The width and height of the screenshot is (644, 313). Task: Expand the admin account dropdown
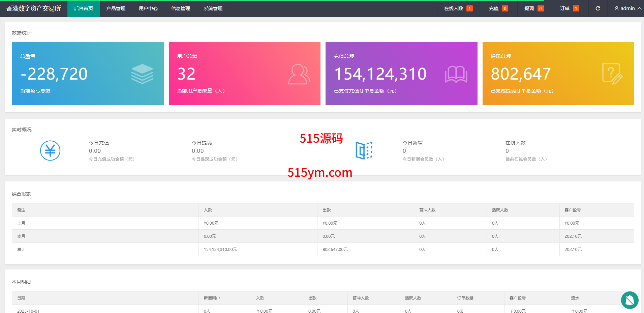[x=639, y=8]
